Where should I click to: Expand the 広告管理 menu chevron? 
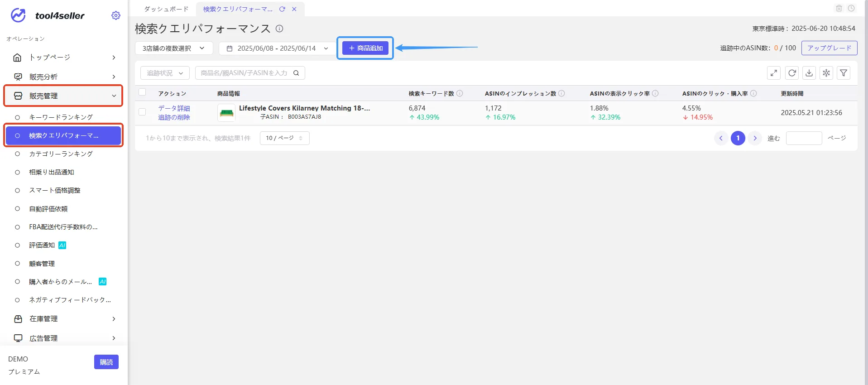(x=114, y=338)
